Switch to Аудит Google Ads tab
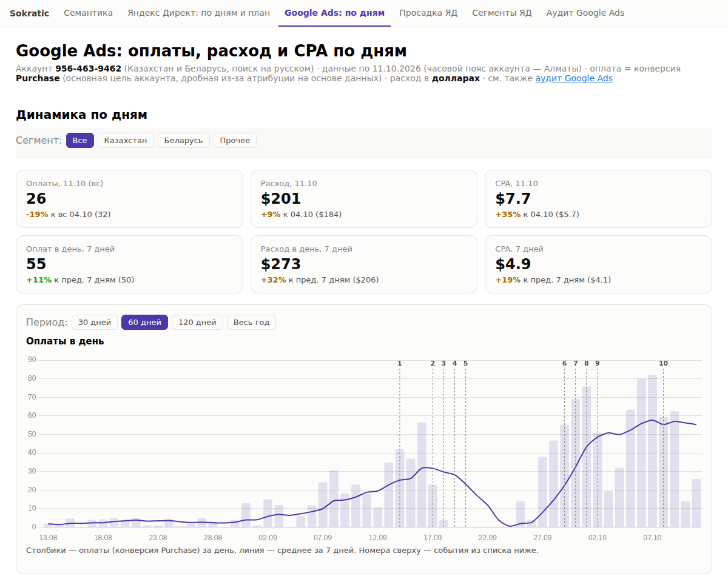728x576 pixels. click(x=585, y=13)
